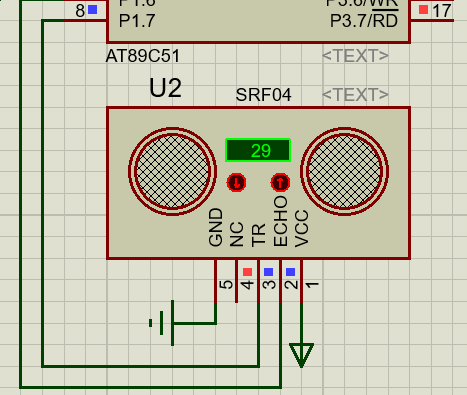Click the blue logic marker next to pin 8
The height and width of the screenshot is (395, 467).
92,10
